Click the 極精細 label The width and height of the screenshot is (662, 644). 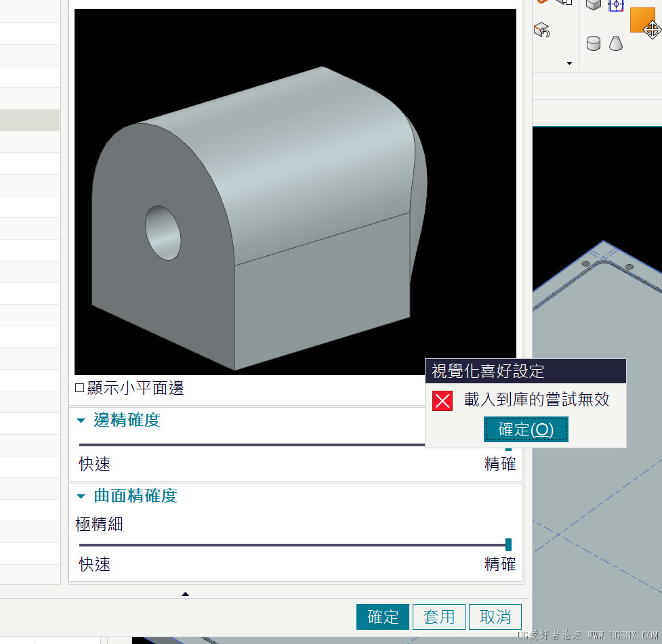pos(99,524)
